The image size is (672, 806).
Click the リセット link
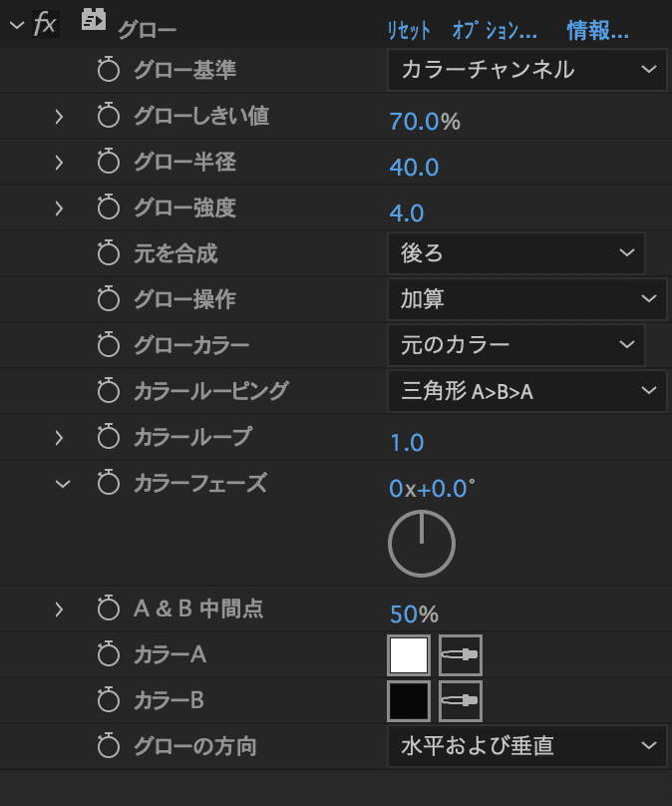click(x=409, y=30)
